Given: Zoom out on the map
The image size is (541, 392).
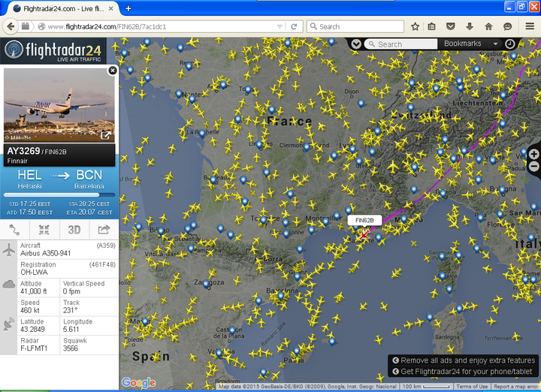Looking at the screenshot, I should tap(534, 167).
